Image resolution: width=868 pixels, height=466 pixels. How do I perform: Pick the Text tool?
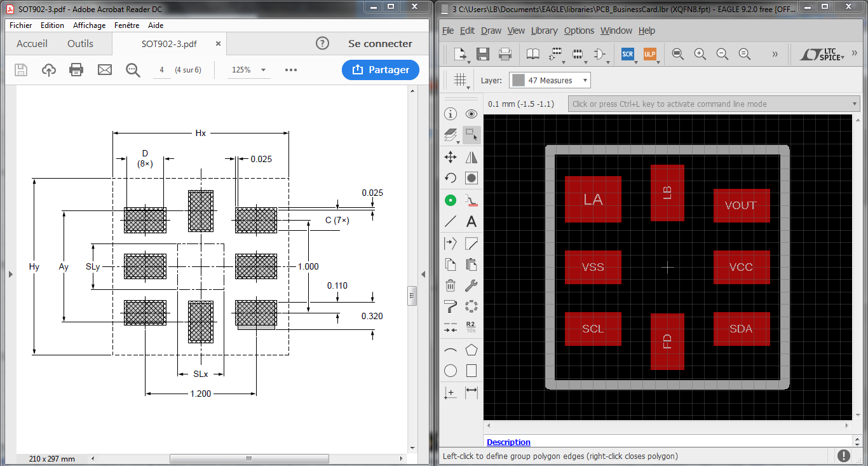click(x=471, y=221)
